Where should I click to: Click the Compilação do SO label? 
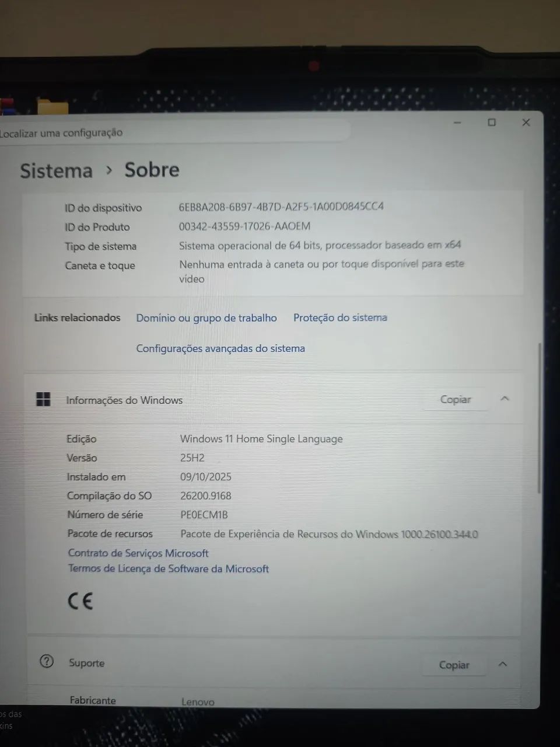(109, 495)
